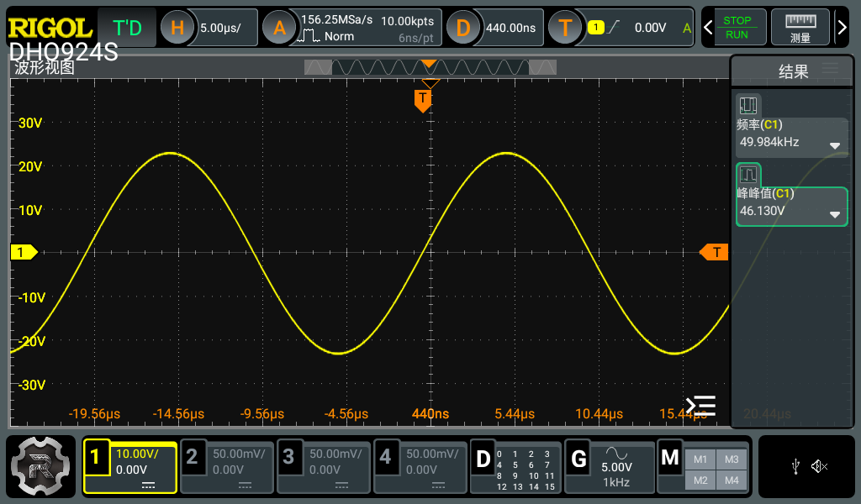Click the orange trigger level marker T
The image size is (861, 504).
714,252
